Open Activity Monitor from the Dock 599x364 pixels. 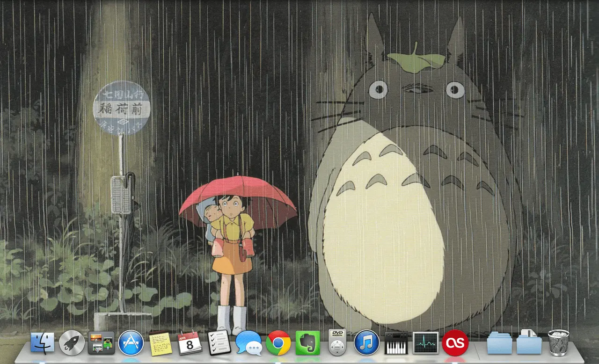pyautogui.click(x=426, y=343)
